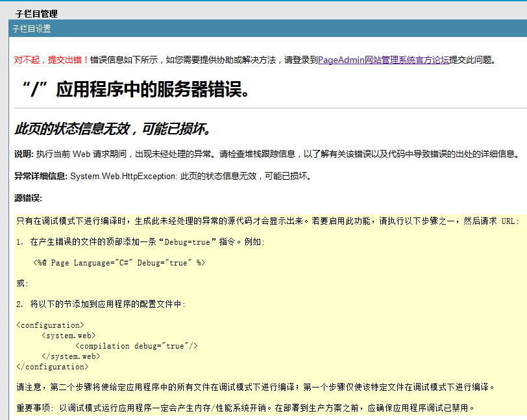Viewport: 527px width, 420px height.
Task: Click the System.Web.HttpException exception text
Action: [191, 176]
